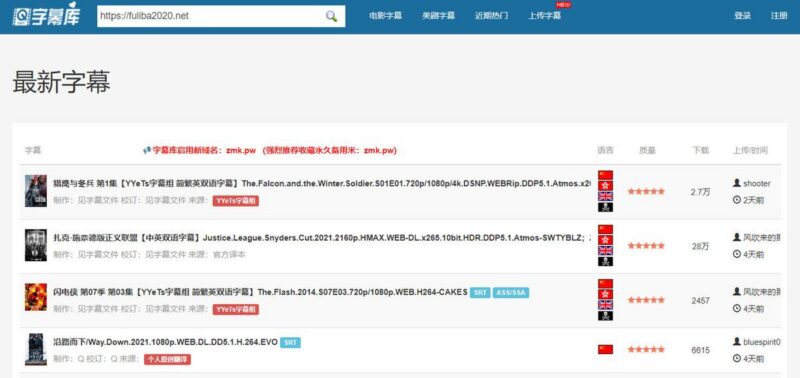The width and height of the screenshot is (800, 378).
Task: Click skull flag icon in The Flash row
Action: [x=606, y=316]
